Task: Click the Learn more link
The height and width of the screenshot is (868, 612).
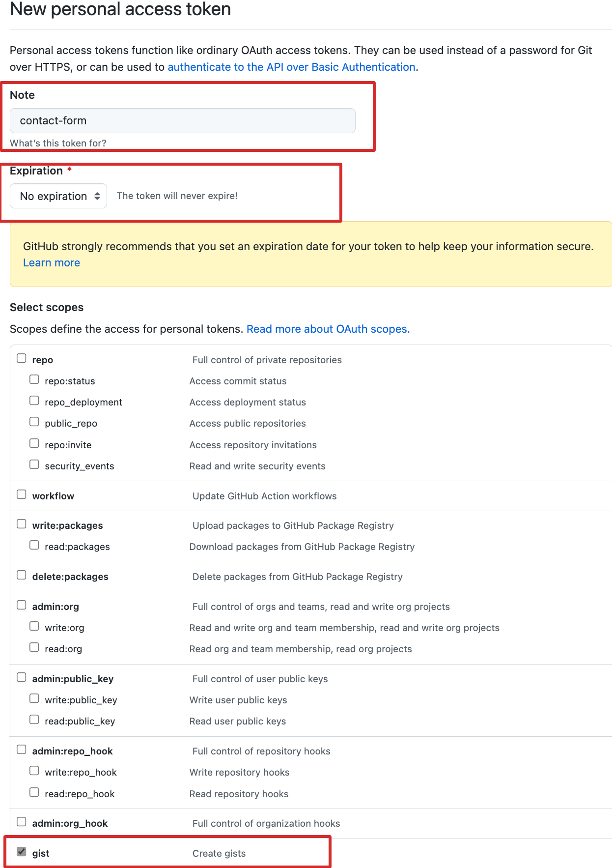Action: pos(52,263)
